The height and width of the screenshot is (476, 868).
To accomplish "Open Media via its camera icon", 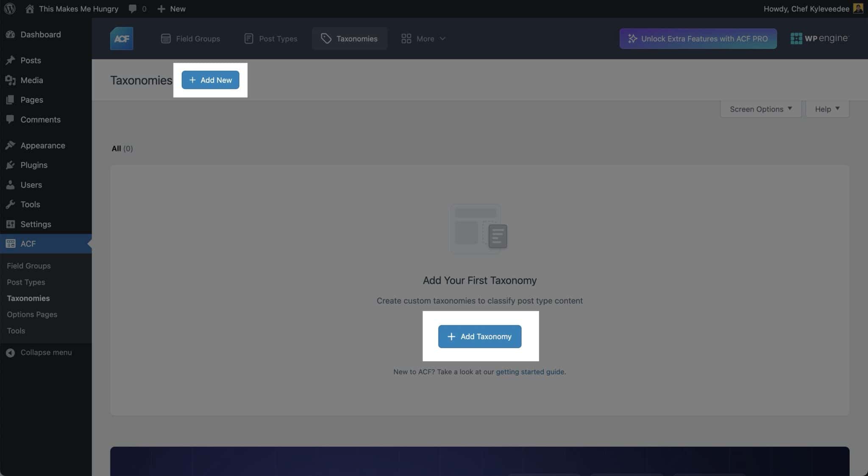I will 11,80.
